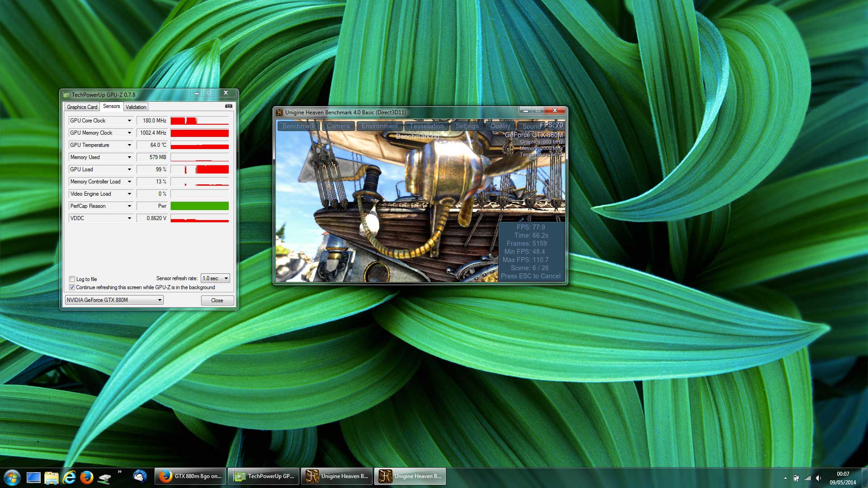Open the Camera menu in Heaven
This screenshot has height=488, width=868.
coord(338,126)
